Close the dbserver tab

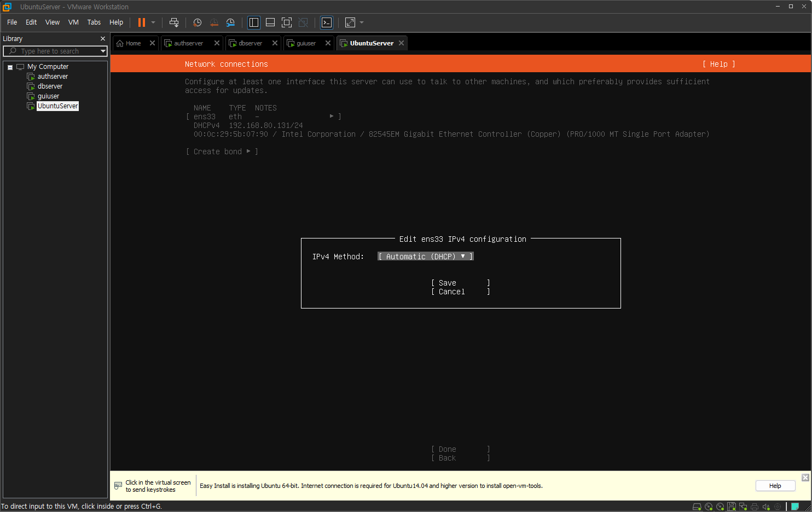click(275, 43)
